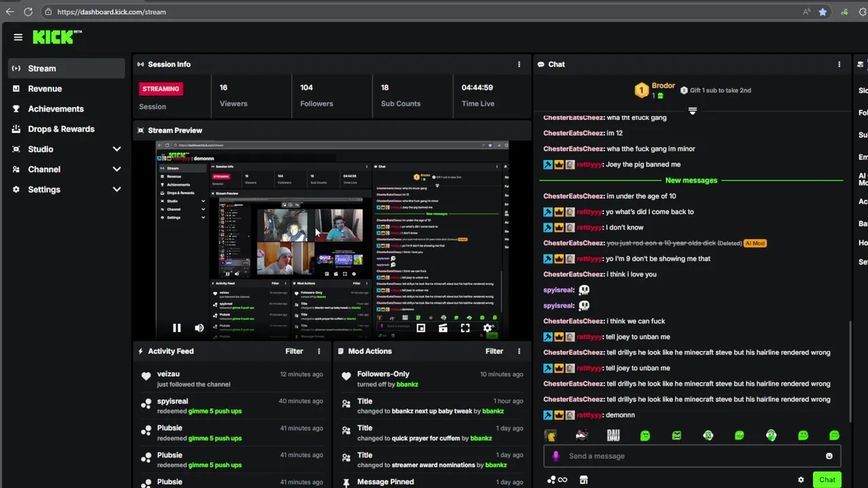
Task: Click the purple microphone icon in chat box
Action: (555, 456)
